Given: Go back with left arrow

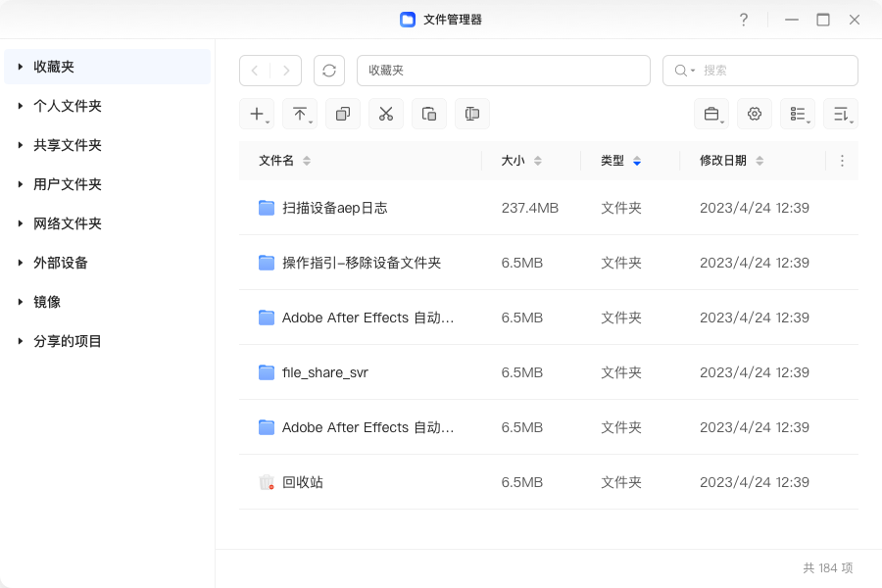Looking at the screenshot, I should (x=255, y=71).
